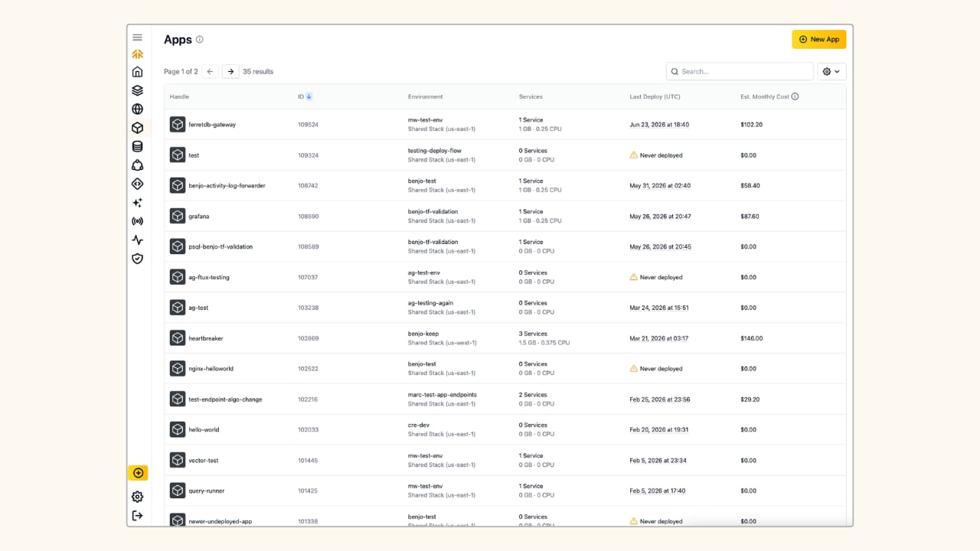The image size is (980, 551).
Task: Click the ID column sort arrow
Action: (309, 96)
